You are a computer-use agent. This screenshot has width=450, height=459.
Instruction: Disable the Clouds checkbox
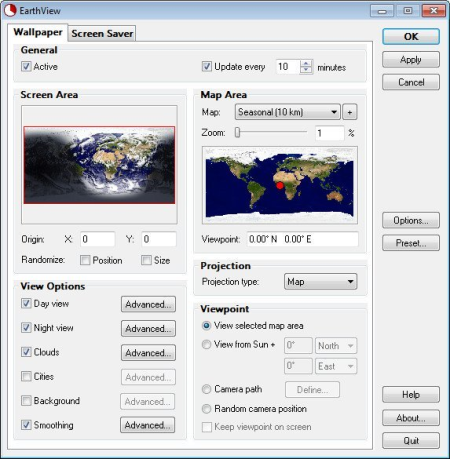[26, 352]
